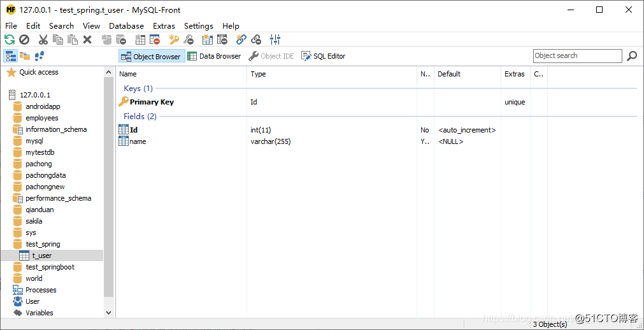
Task: Select the sakila database
Action: (x=34, y=222)
